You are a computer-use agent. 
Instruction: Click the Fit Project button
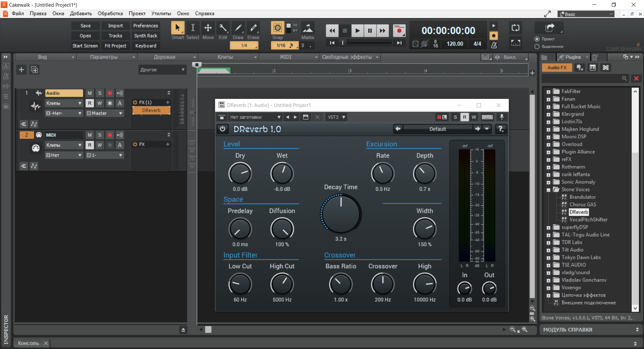point(115,46)
